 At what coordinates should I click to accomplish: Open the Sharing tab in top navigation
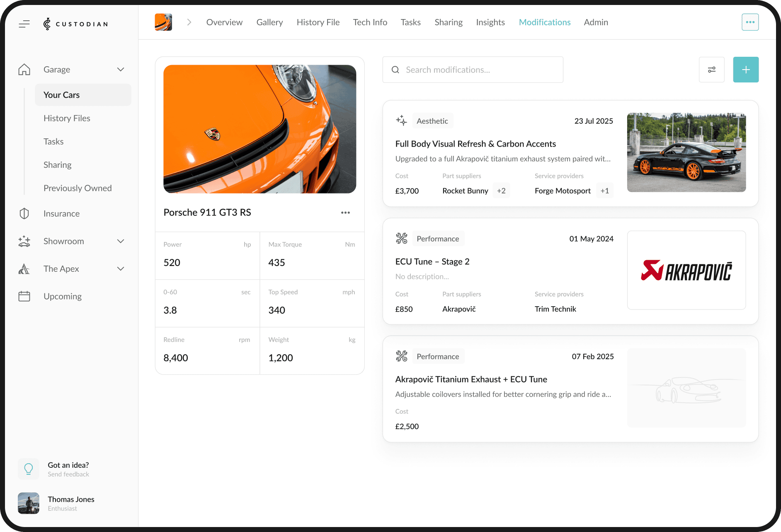pyautogui.click(x=448, y=22)
